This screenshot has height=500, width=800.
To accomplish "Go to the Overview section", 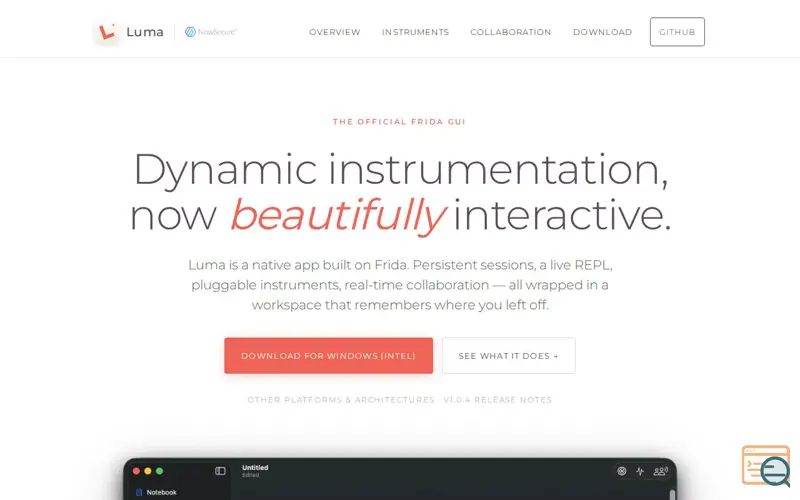I will 335,32.
